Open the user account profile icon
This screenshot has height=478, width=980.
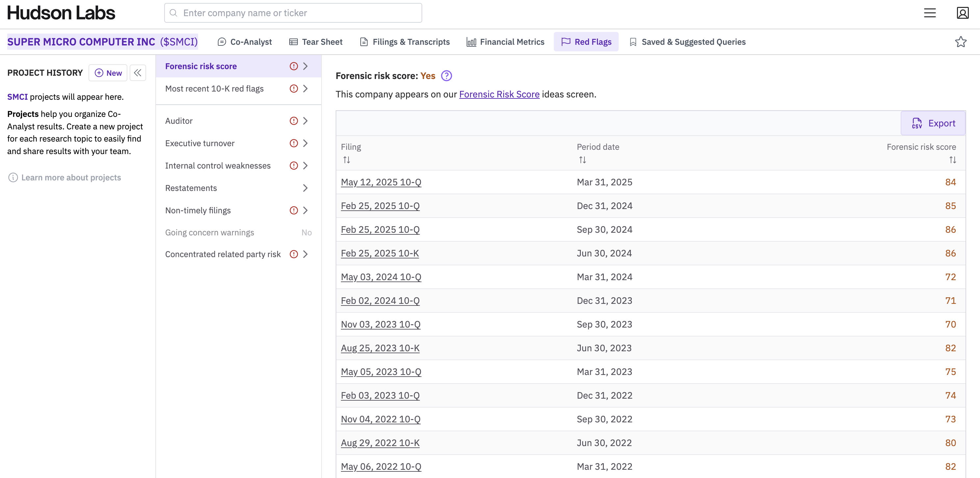click(x=963, y=13)
